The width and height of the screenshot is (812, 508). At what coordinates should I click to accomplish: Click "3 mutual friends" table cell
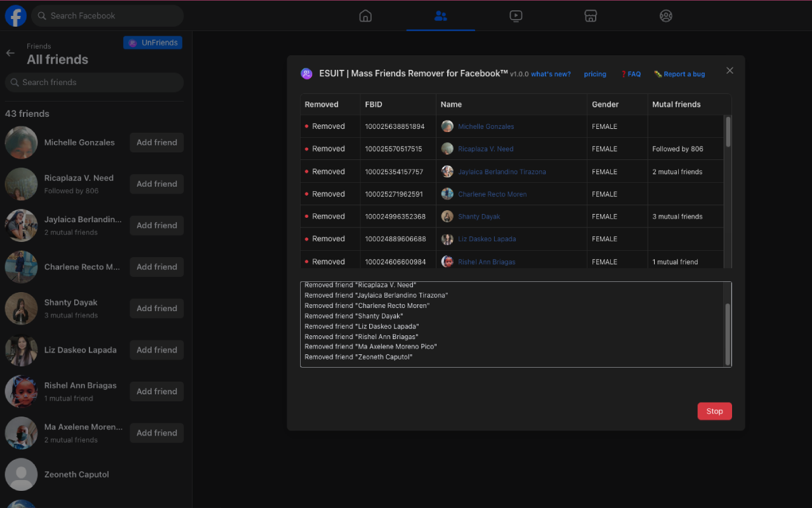[x=686, y=217]
